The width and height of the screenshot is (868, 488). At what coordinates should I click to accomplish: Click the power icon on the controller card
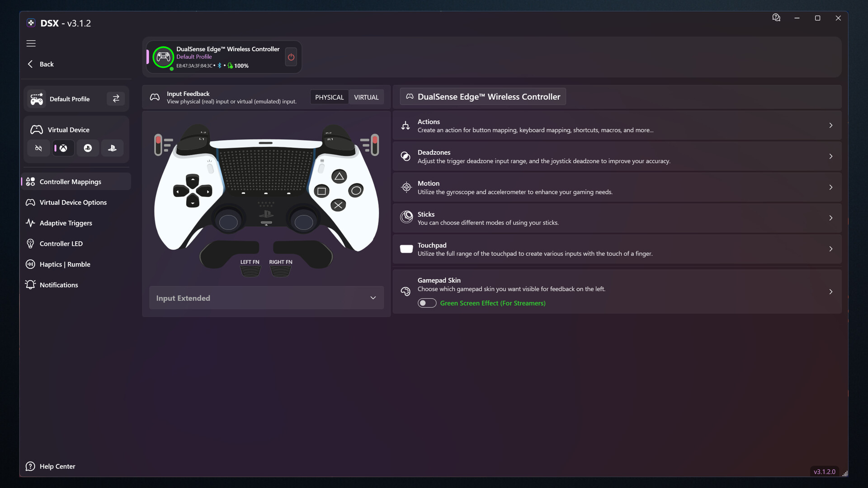pos(291,57)
